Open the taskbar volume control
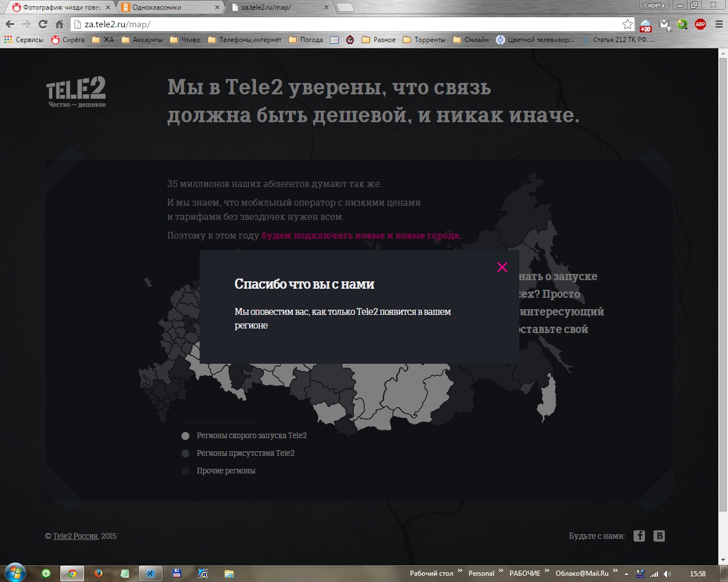Viewport: 728px width, 582px height. click(667, 573)
